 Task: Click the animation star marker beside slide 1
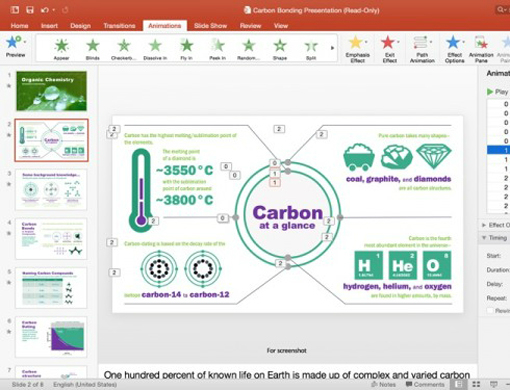point(9,86)
